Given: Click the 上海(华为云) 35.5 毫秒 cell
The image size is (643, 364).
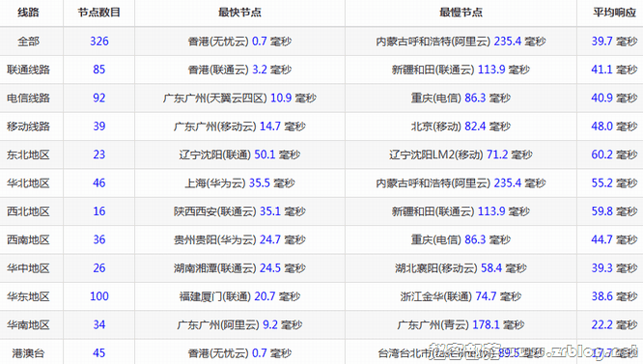Looking at the screenshot, I should click(x=239, y=182).
